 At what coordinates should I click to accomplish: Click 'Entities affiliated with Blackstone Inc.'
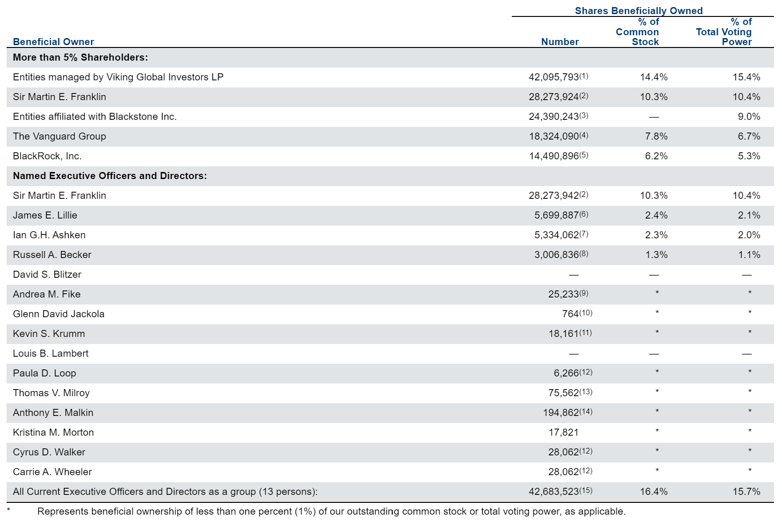click(x=95, y=117)
